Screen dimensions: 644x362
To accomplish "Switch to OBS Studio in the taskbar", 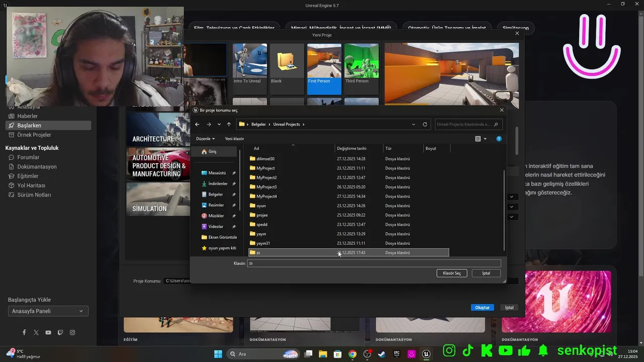I will coord(367,354).
